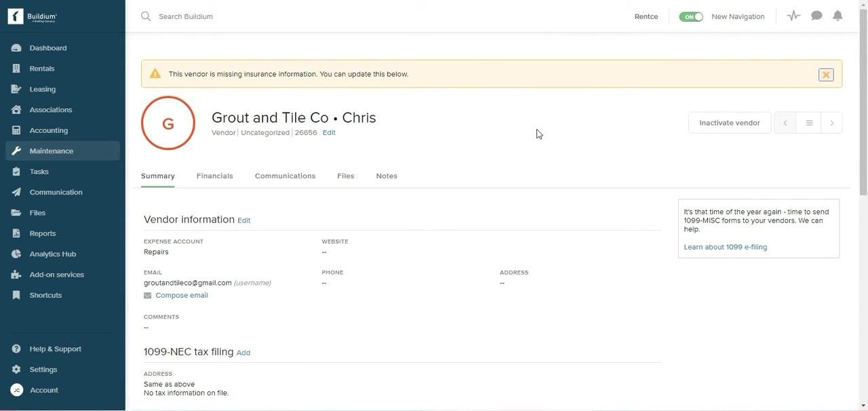Click the Leasing pen icon
This screenshot has width=868, height=411.
coord(16,89)
